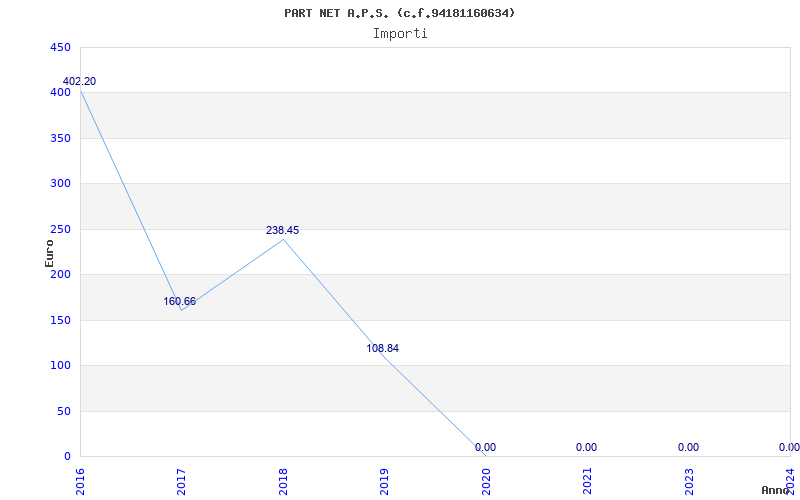
Task: Click the 200 y-axis tick label
Action: pyautogui.click(x=60, y=275)
